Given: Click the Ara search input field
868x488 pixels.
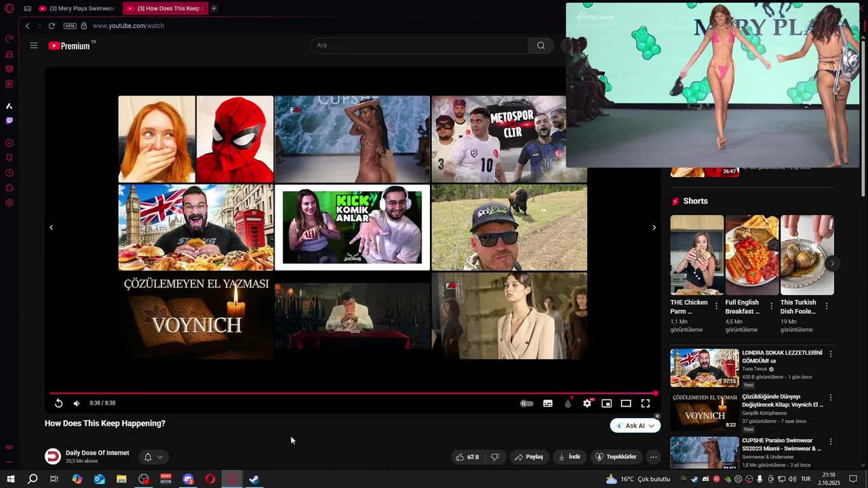Looking at the screenshot, I should [419, 45].
